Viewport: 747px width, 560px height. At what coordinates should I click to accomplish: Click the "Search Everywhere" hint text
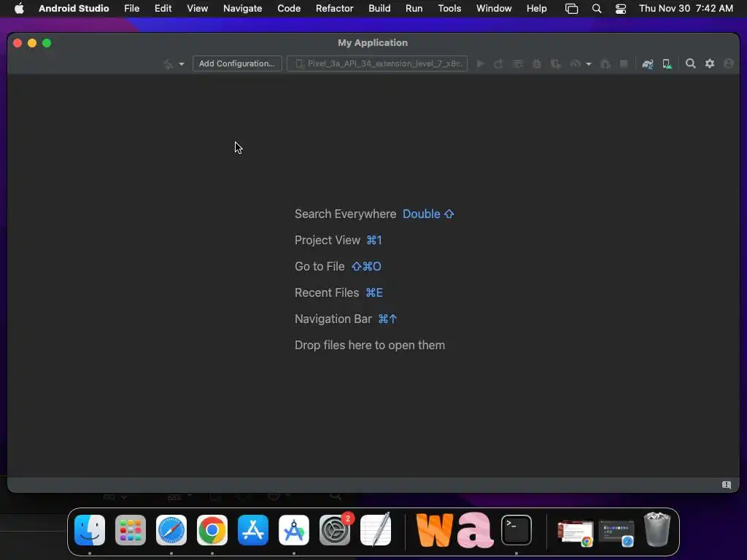[345, 214]
